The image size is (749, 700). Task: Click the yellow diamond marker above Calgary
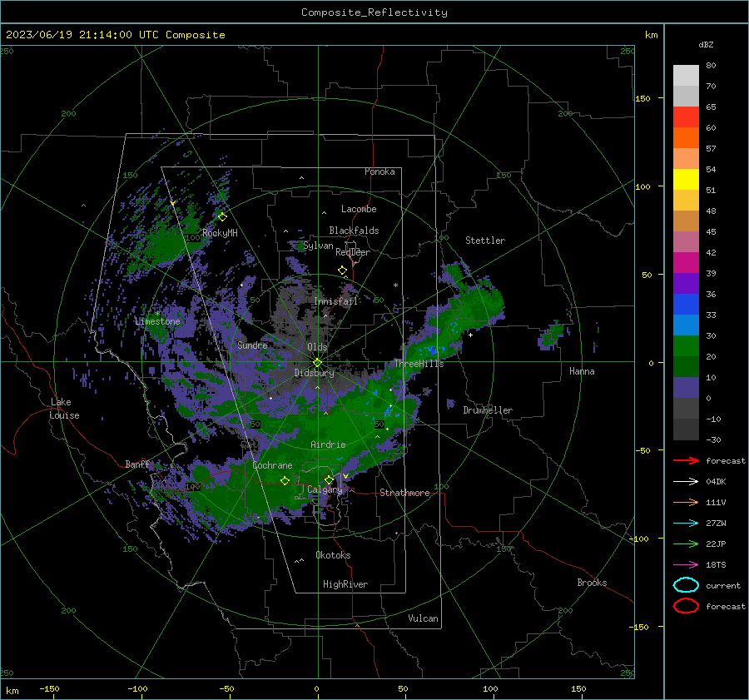[x=329, y=479]
